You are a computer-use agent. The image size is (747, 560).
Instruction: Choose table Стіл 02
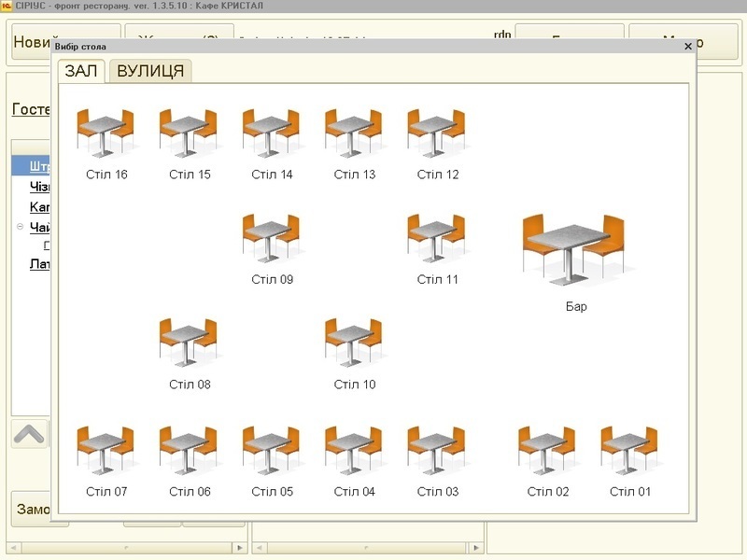(547, 450)
